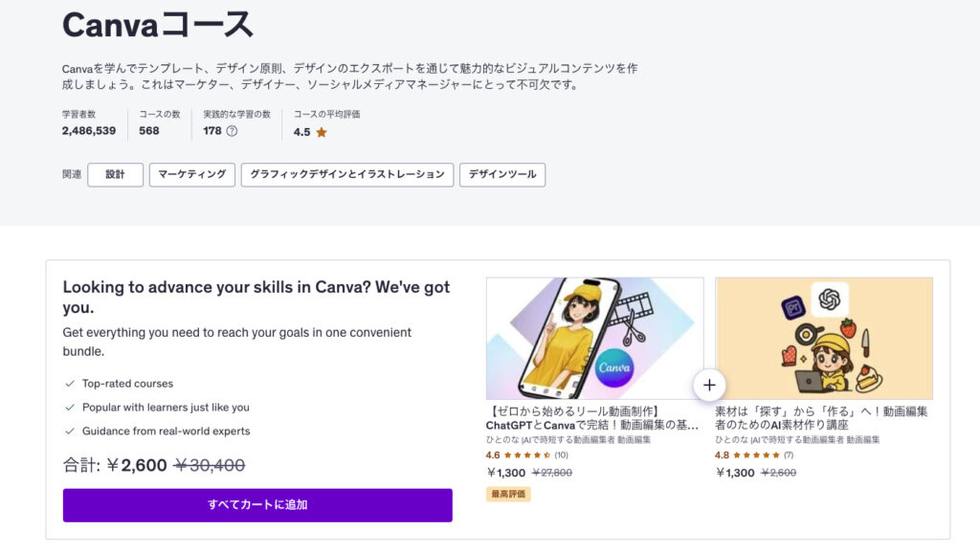980x553 pixels.
Task: Select the 設計 related topic tag
Action: pyautogui.click(x=115, y=175)
